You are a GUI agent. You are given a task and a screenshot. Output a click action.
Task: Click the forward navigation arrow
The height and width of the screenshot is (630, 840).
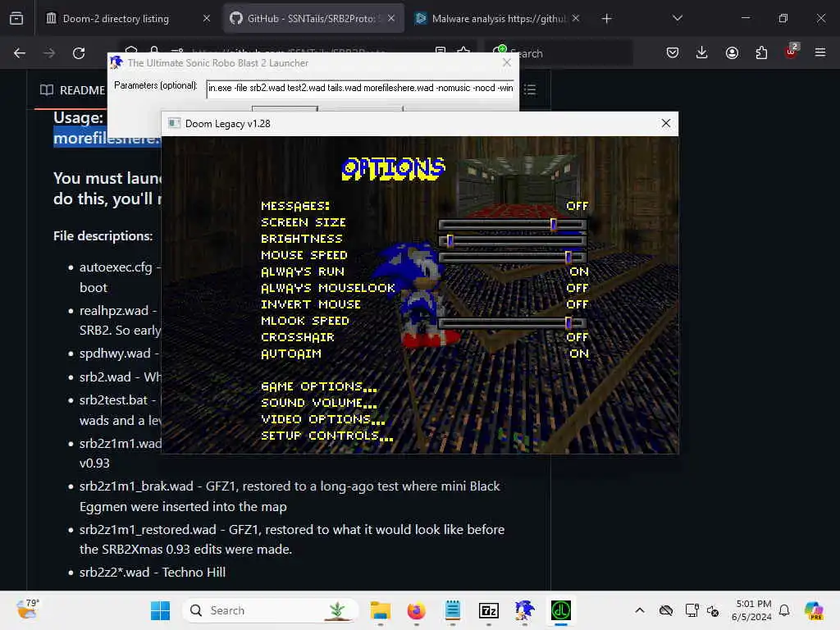49,53
